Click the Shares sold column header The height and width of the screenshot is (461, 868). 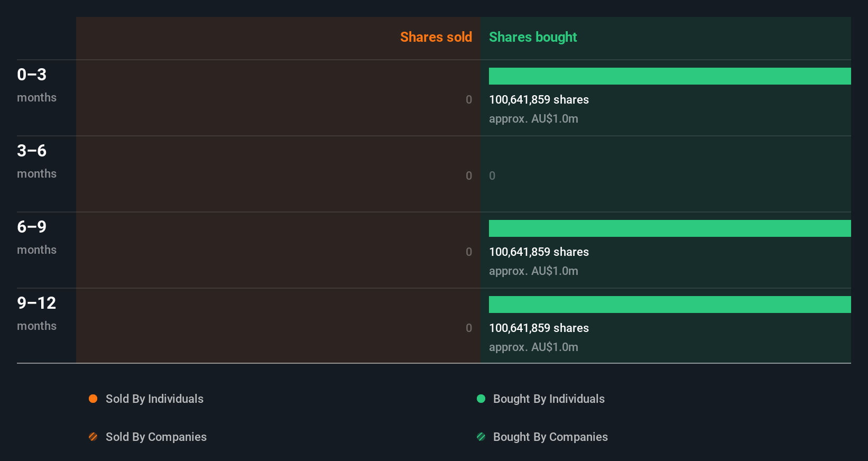pyautogui.click(x=436, y=37)
